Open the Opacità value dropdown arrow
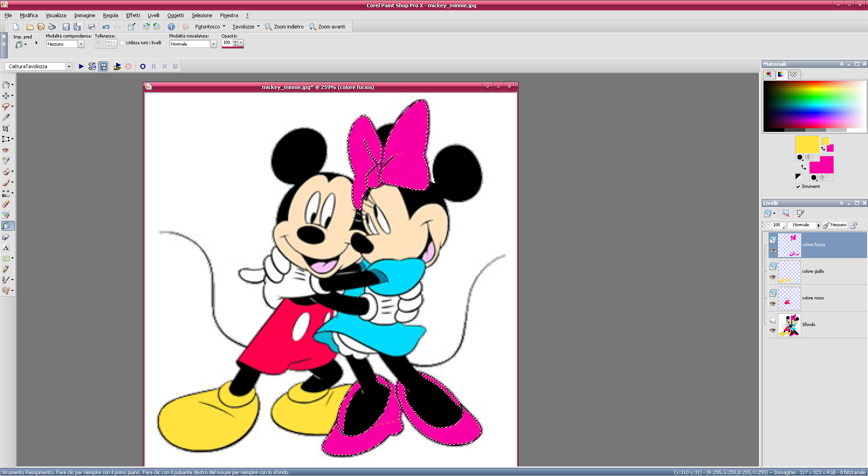 tap(241, 42)
